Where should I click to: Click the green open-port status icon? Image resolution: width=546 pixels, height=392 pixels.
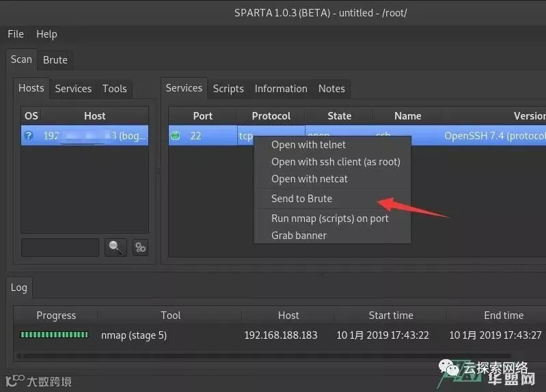[x=176, y=135]
